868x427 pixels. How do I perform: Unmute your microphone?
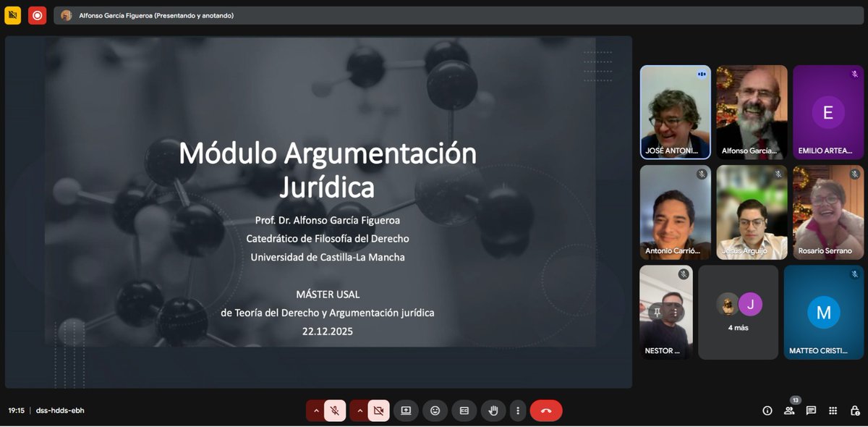pyautogui.click(x=335, y=410)
